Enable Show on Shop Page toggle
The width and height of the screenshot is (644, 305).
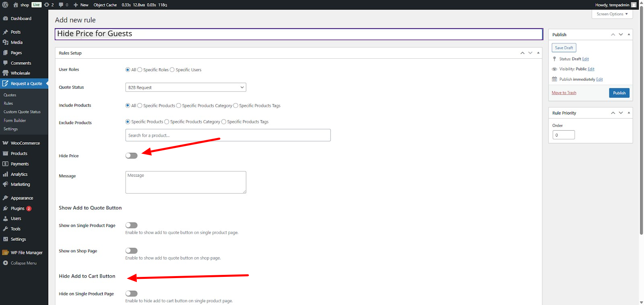tap(132, 251)
